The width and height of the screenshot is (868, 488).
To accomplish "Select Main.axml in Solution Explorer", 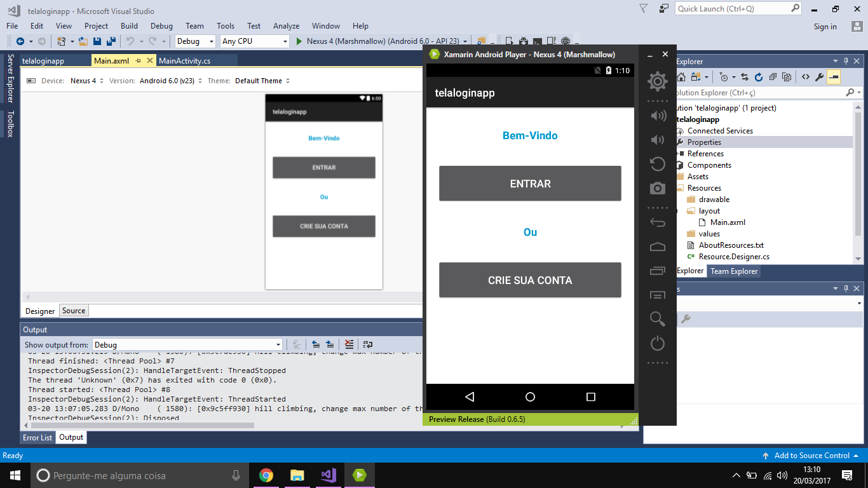I will (728, 222).
